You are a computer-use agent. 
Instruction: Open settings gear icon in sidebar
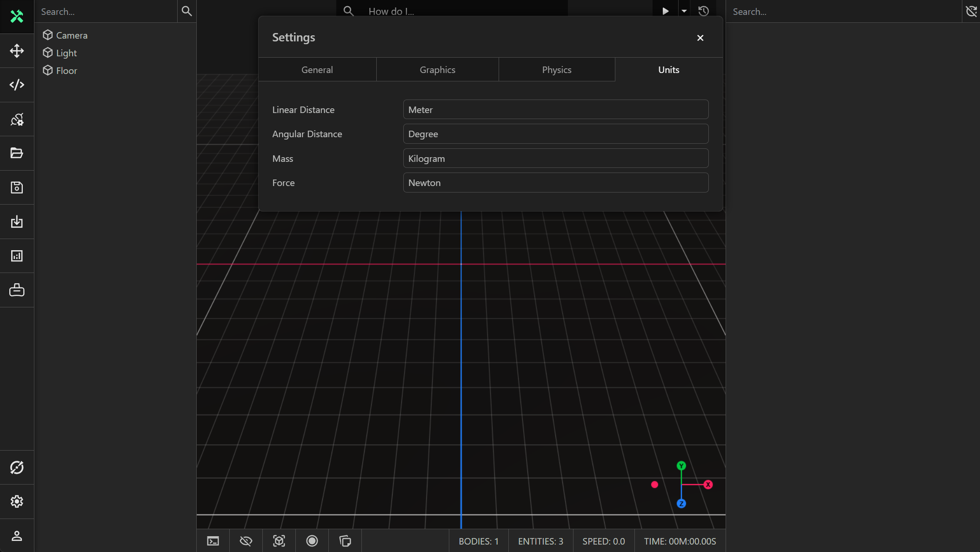coord(17,501)
